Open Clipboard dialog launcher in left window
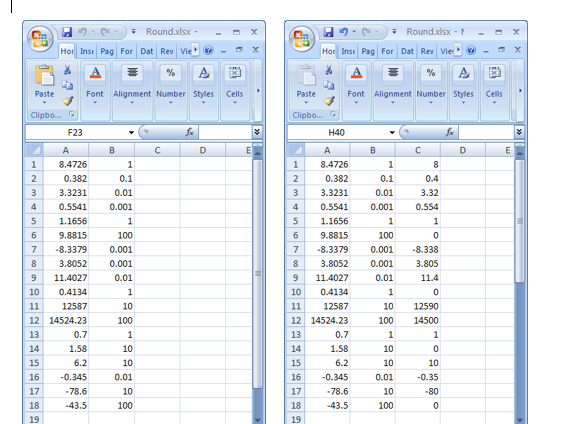 click(x=72, y=115)
